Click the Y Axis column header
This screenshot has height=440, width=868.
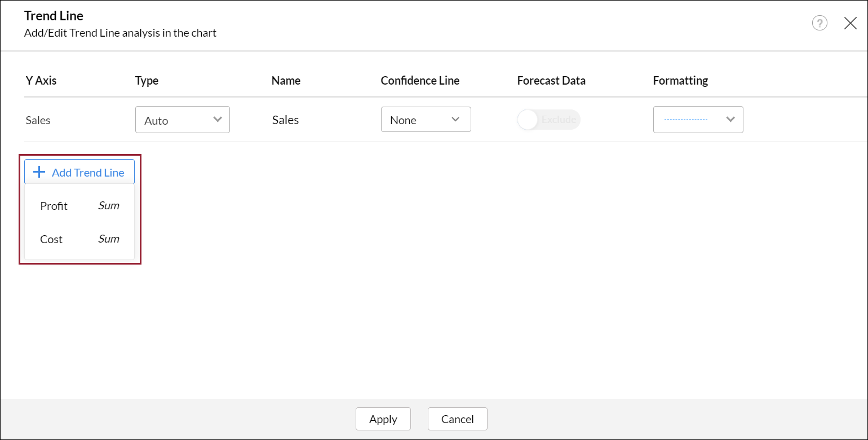[41, 81]
